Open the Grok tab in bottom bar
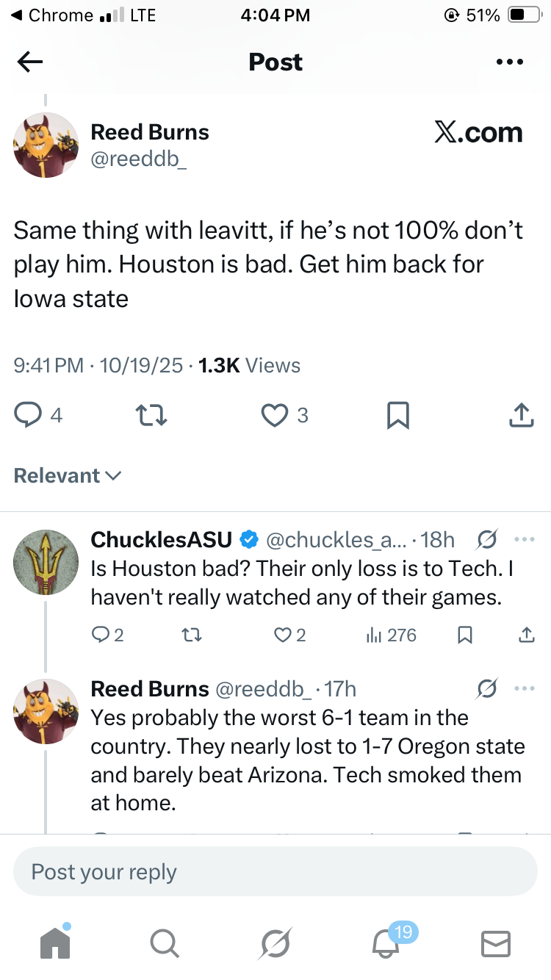The height and width of the screenshot is (980, 551). [275, 943]
